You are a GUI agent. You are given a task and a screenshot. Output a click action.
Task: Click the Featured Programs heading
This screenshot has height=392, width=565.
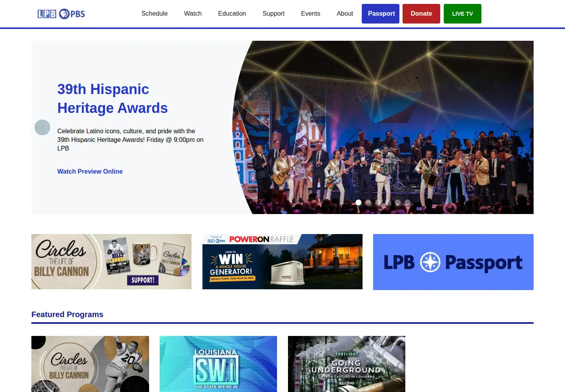(67, 314)
